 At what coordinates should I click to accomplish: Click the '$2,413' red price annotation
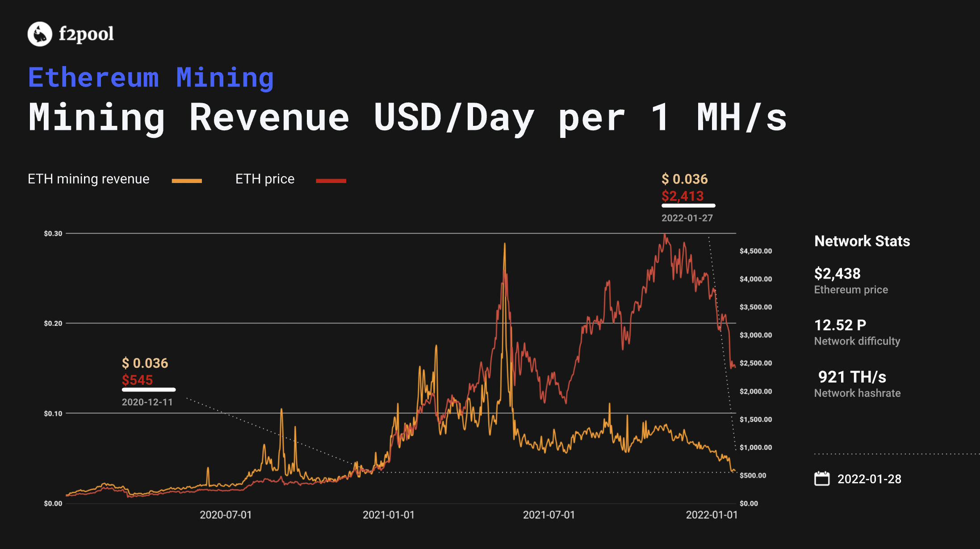[683, 196]
